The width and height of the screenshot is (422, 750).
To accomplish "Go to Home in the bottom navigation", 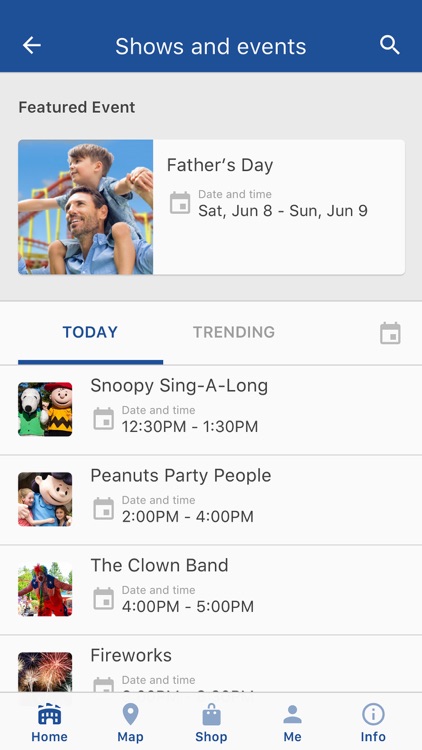I will 49,724.
